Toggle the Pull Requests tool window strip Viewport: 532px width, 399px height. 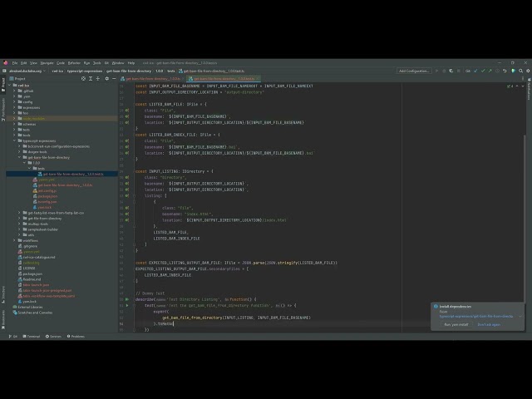point(3,109)
